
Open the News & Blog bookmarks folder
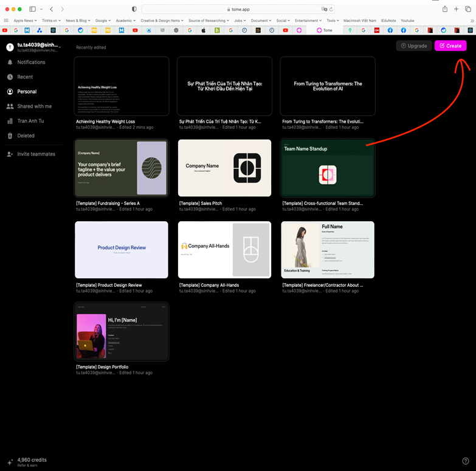pyautogui.click(x=78, y=21)
